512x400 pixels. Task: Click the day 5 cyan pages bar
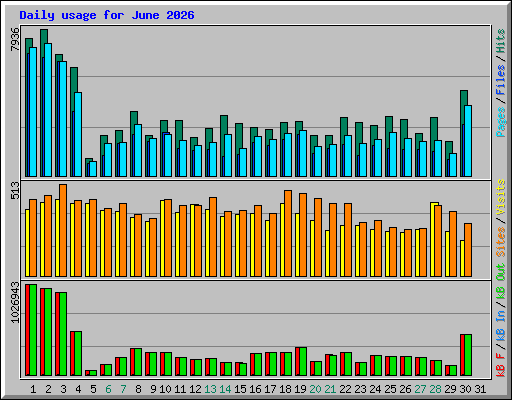coord(93,169)
